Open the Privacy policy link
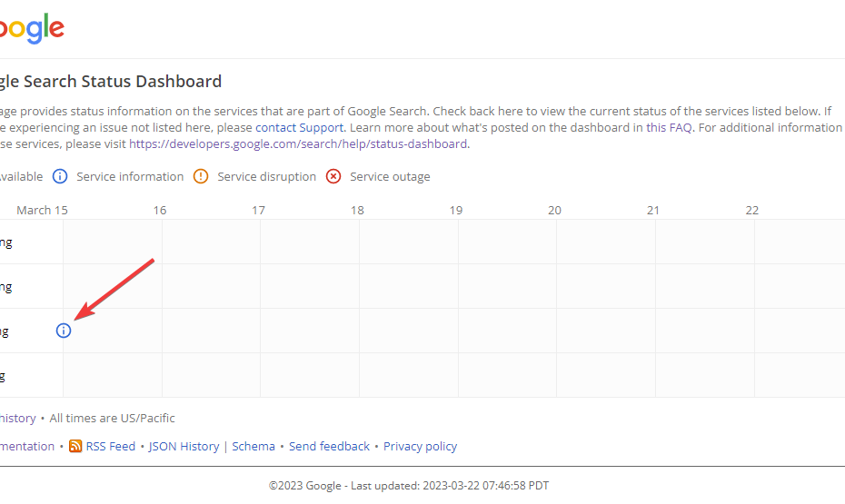 pos(420,446)
